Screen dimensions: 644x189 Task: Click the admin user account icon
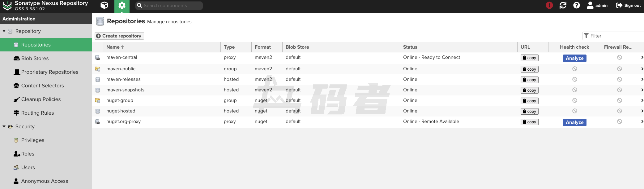click(590, 5)
